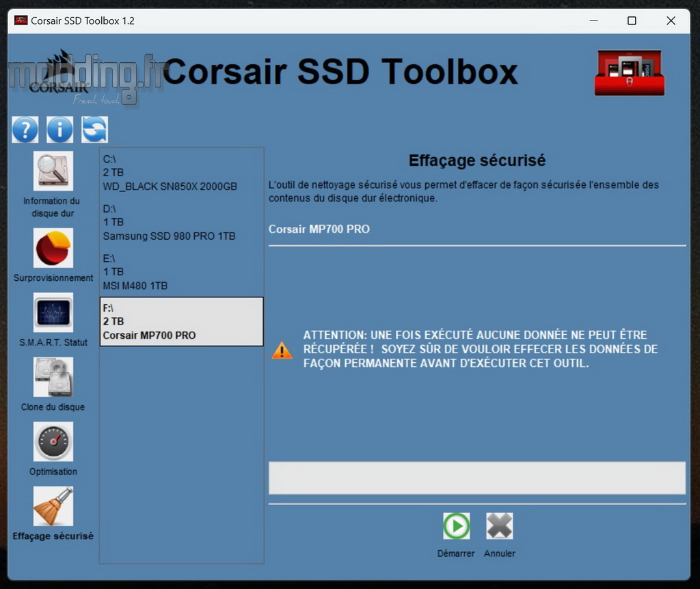Viewport: 700px width, 589px height.
Task: Open the Help question mark icon
Action: coord(25,129)
